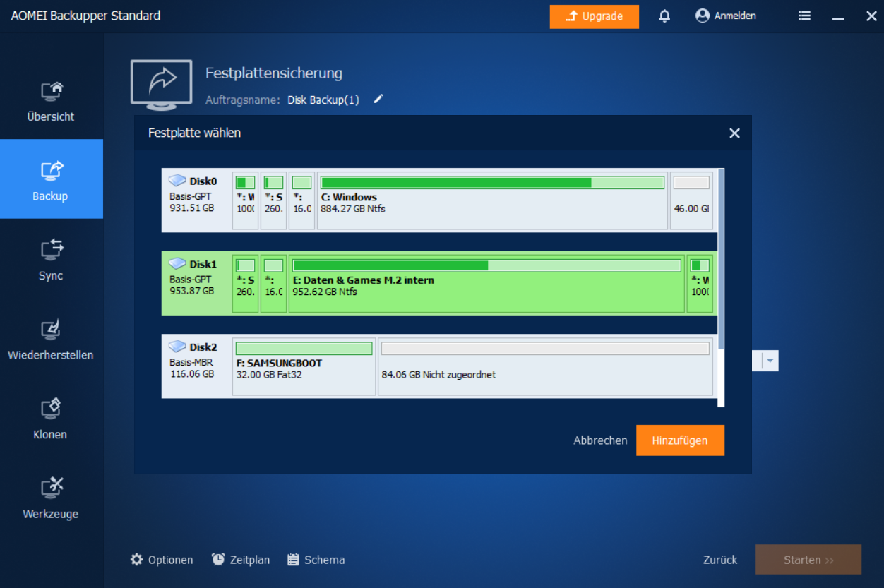The height and width of the screenshot is (588, 884).
Task: Open the Übersicht section in sidebar
Action: [51, 100]
